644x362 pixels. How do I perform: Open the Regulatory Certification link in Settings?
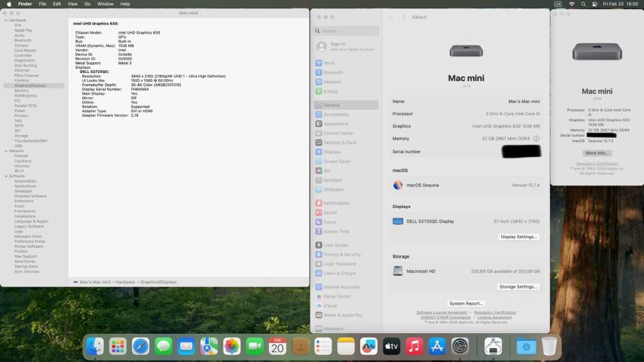pos(495,312)
